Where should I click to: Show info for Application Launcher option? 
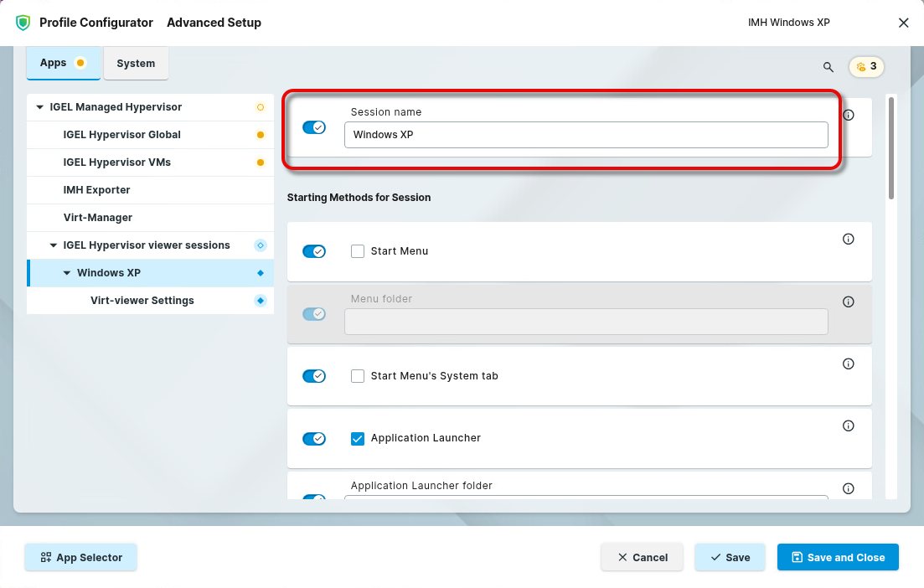(x=848, y=426)
